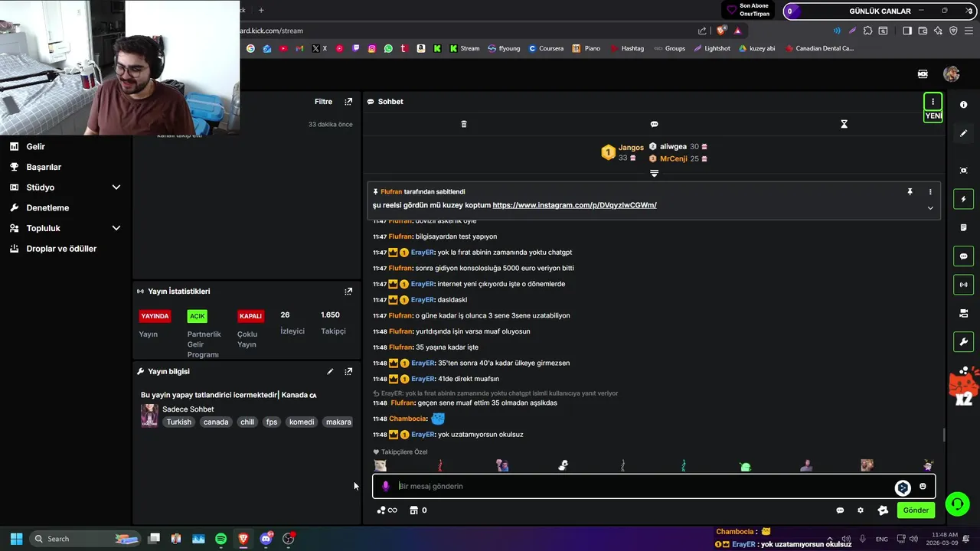Expand the leaderboard arrow under Jangos
The width and height of the screenshot is (980, 551).
pos(654,174)
